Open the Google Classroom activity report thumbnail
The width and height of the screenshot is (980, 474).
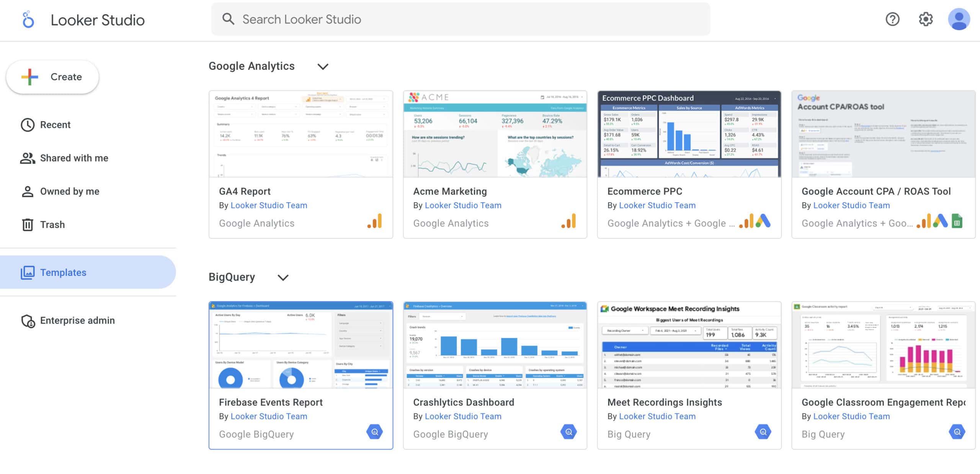pos(884,345)
